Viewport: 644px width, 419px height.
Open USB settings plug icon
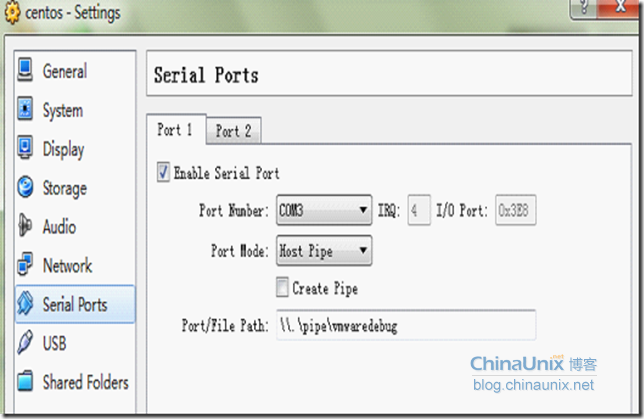click(x=25, y=342)
